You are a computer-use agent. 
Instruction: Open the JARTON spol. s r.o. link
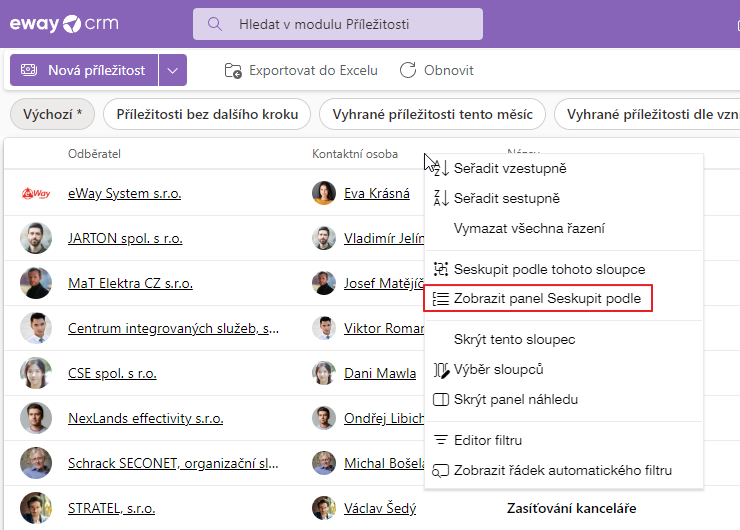pos(125,238)
